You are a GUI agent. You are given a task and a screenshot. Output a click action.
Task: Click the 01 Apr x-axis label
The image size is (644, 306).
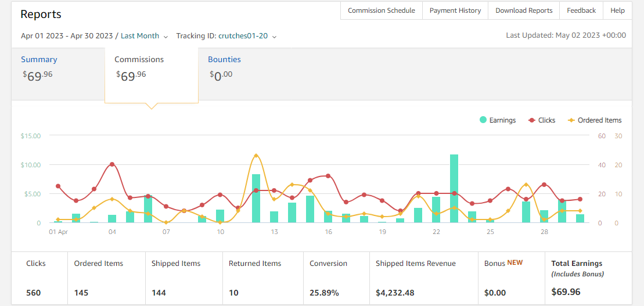58,232
